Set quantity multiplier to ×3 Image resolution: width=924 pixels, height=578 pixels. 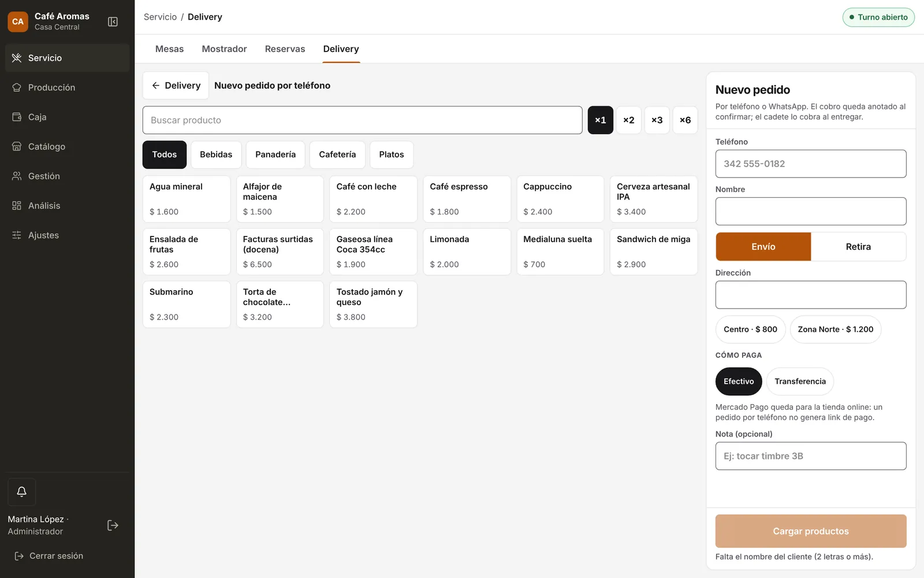(x=657, y=120)
